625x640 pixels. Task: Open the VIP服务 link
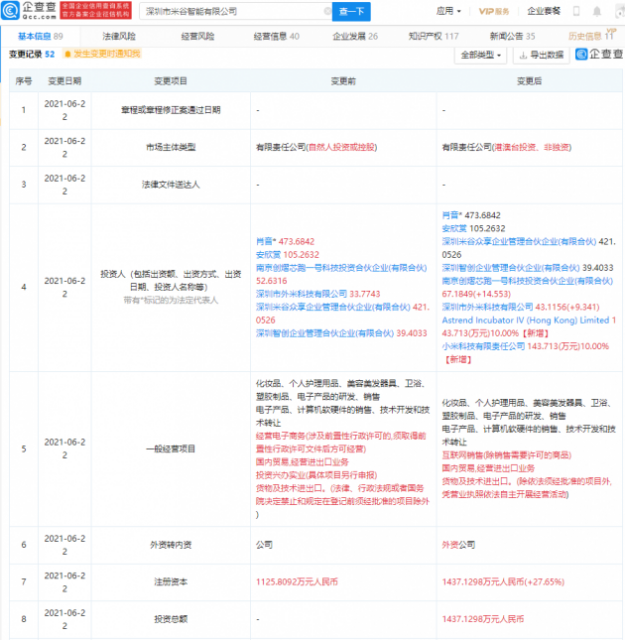pos(494,11)
